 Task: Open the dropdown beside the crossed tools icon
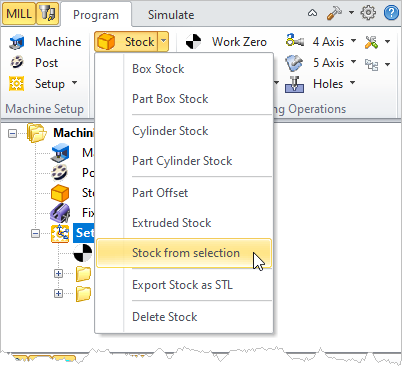click(387, 42)
